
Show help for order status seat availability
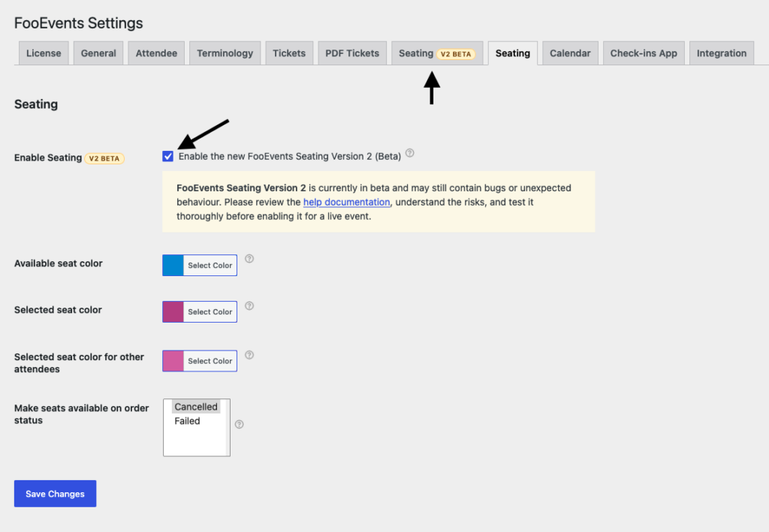(240, 424)
